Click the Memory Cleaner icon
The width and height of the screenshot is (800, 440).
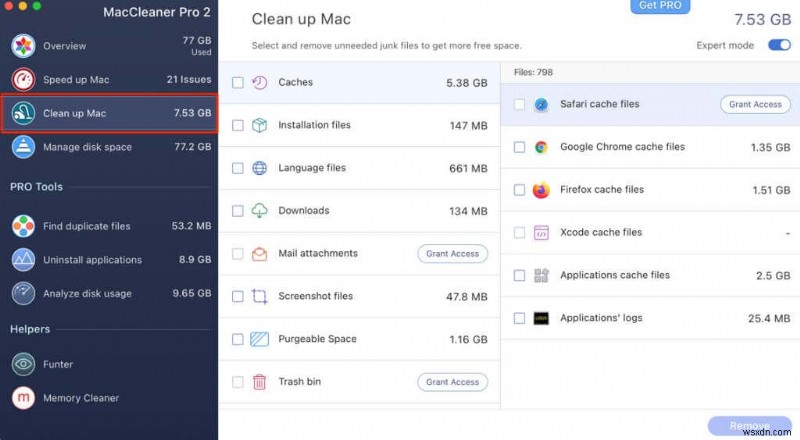23,398
